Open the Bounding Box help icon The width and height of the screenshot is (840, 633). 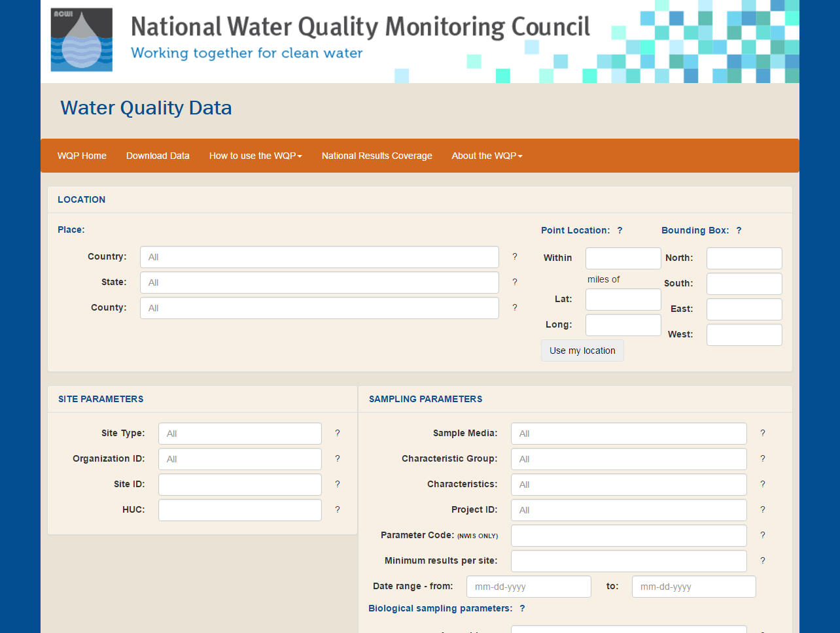click(x=739, y=230)
